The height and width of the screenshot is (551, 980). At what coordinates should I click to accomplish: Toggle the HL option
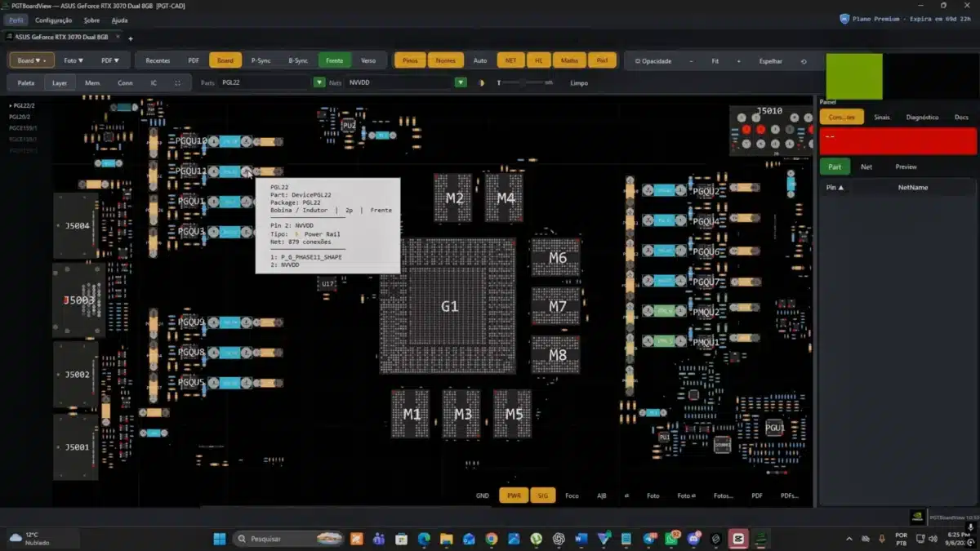[x=538, y=60]
